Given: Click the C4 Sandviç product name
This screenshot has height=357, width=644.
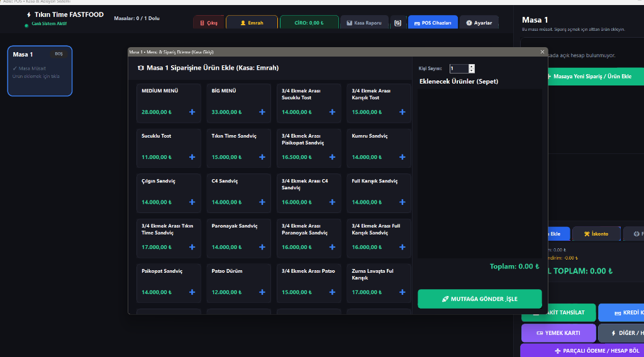Looking at the screenshot, I should [x=225, y=181].
